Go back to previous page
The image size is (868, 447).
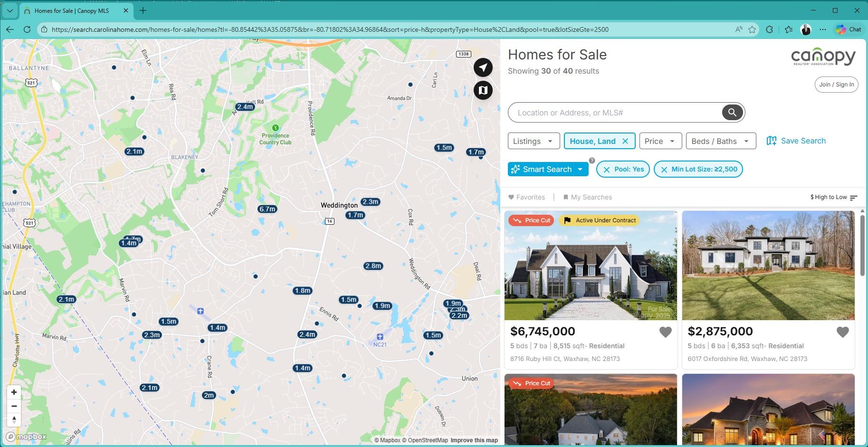10,29
